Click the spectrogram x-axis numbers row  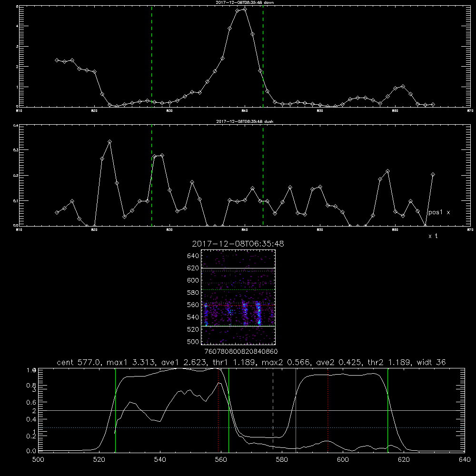coord(241,352)
